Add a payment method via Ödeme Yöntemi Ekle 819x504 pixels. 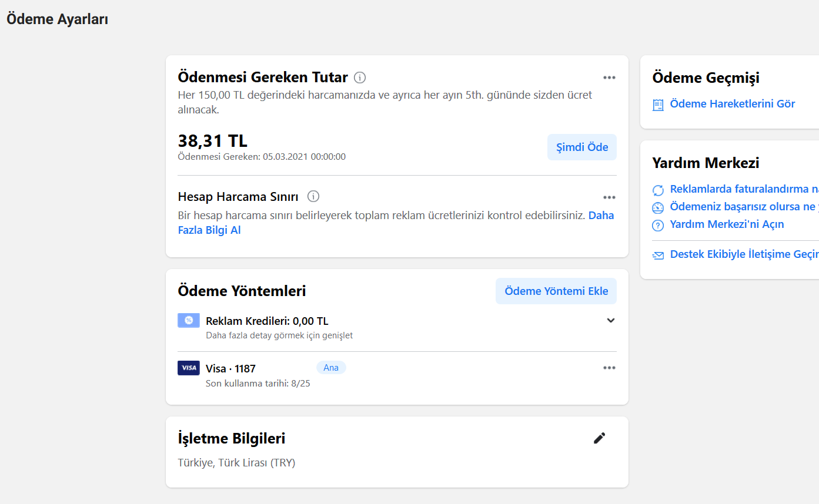[x=556, y=291]
